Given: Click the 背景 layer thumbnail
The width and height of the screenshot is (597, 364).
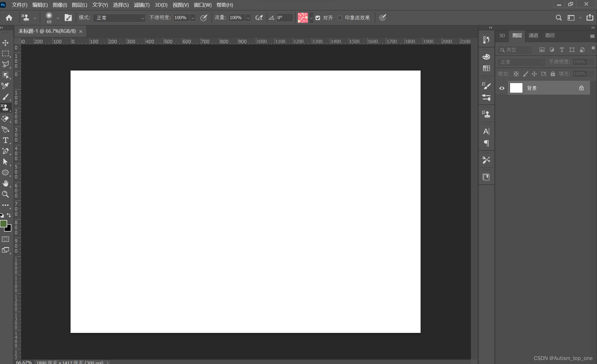Looking at the screenshot, I should 516,88.
